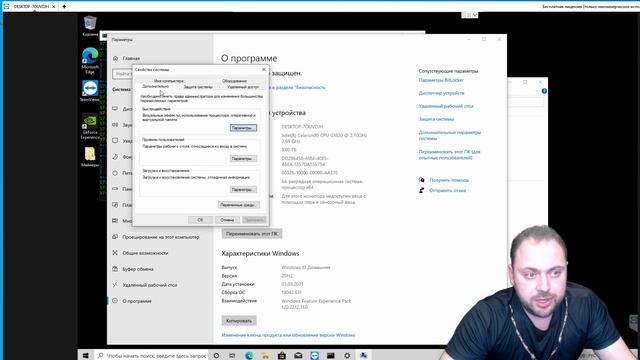
Task: Open Диспетчер устройств link
Action: 441,93
